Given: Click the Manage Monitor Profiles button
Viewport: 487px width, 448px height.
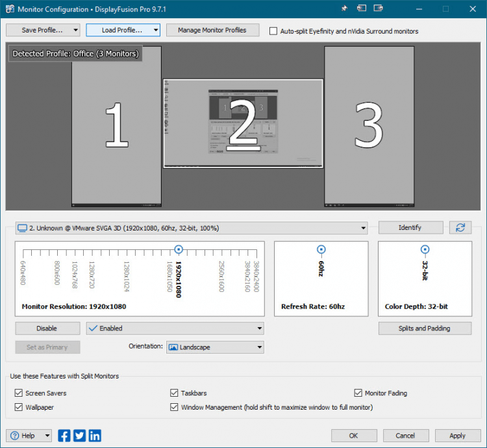Looking at the screenshot, I should click(x=212, y=30).
